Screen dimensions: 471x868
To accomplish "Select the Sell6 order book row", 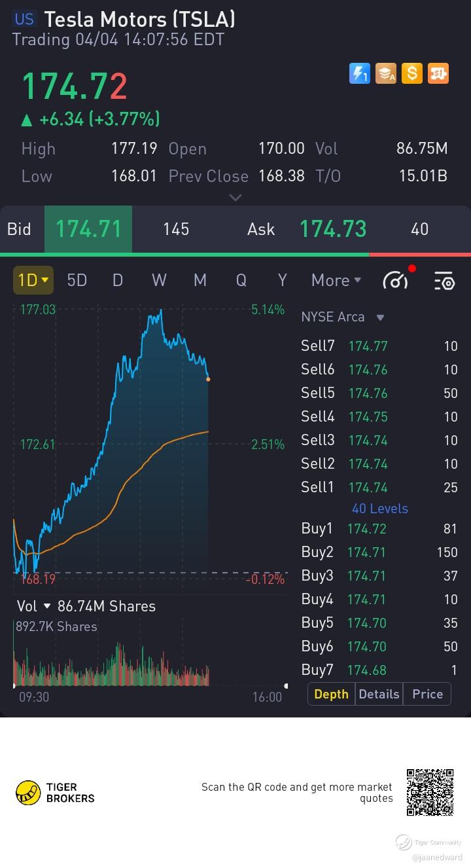I will pyautogui.click(x=379, y=369).
